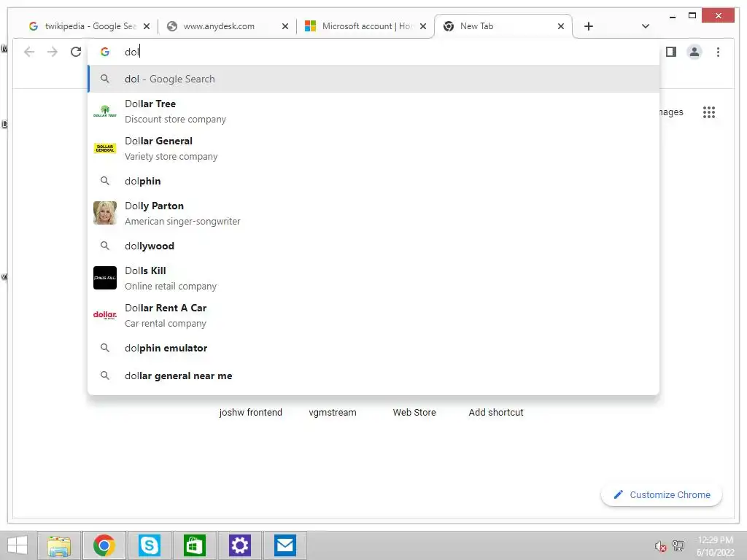Open the Mail app in taskbar

[x=285, y=545]
